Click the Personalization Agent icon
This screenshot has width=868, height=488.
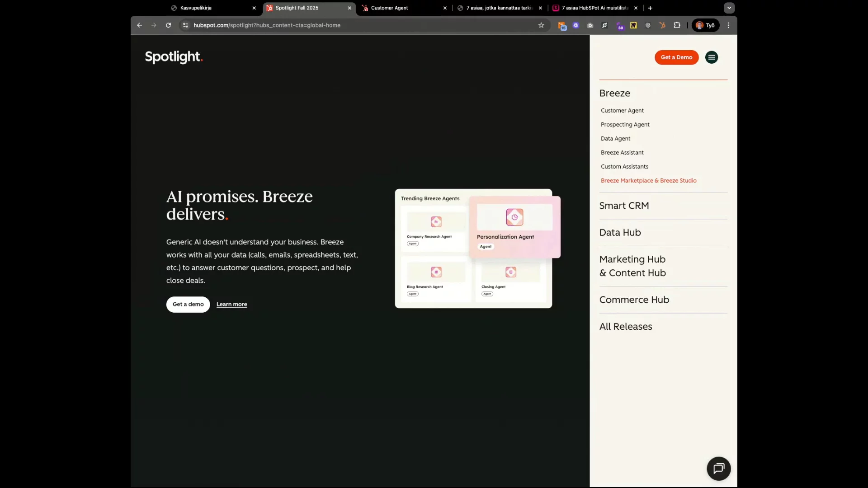514,217
